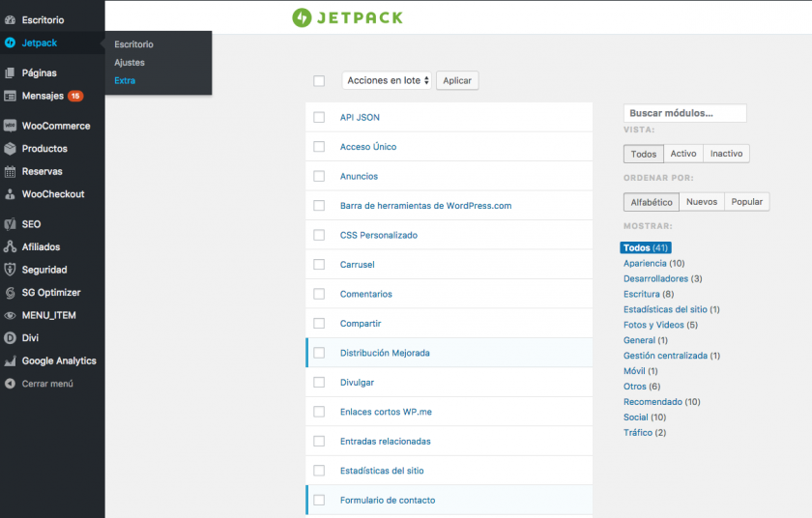Filter modules by Apariencia (10)

(x=653, y=264)
